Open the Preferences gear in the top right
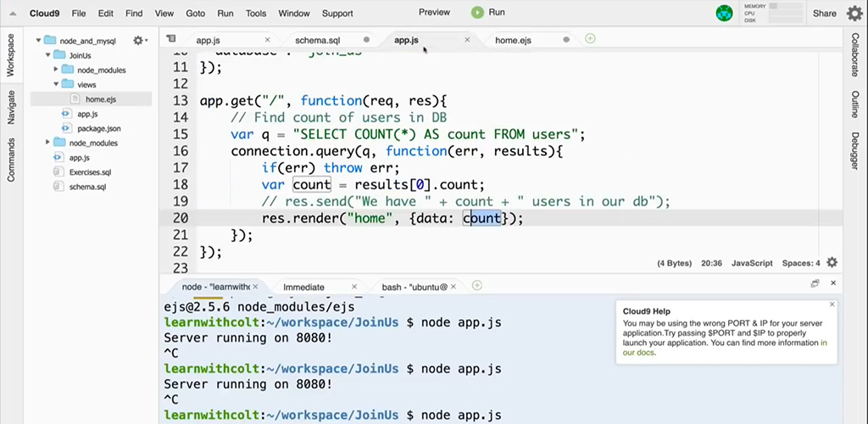The image size is (868, 424). (854, 13)
